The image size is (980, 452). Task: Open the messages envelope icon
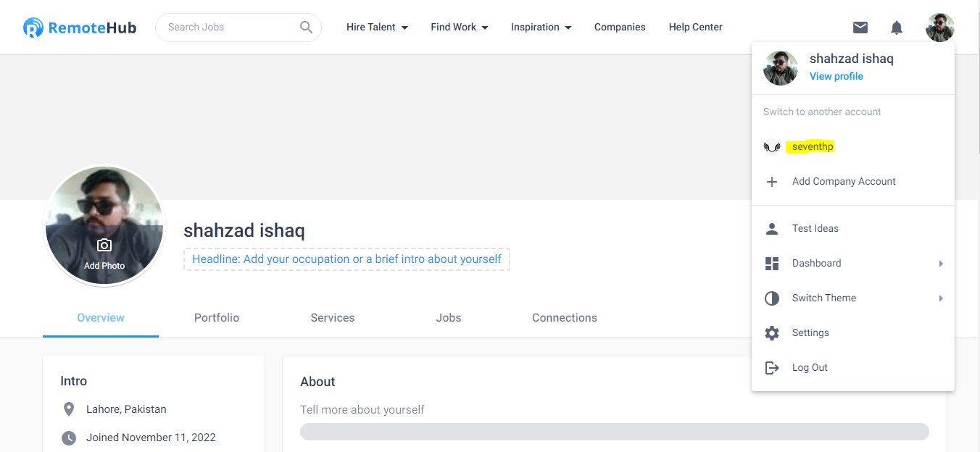860,28
